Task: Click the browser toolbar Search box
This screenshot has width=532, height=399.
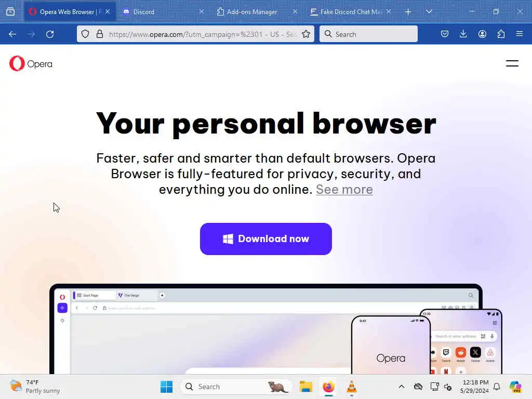Action: click(368, 34)
